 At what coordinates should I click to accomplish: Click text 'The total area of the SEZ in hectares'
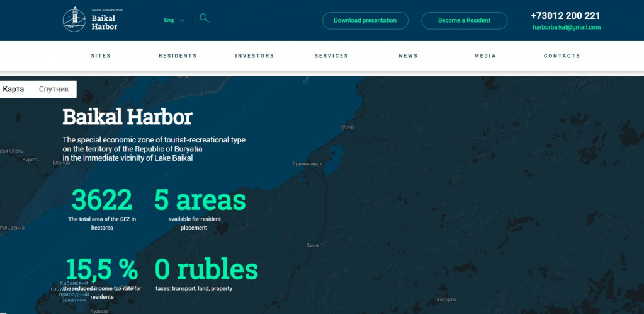pos(102,223)
